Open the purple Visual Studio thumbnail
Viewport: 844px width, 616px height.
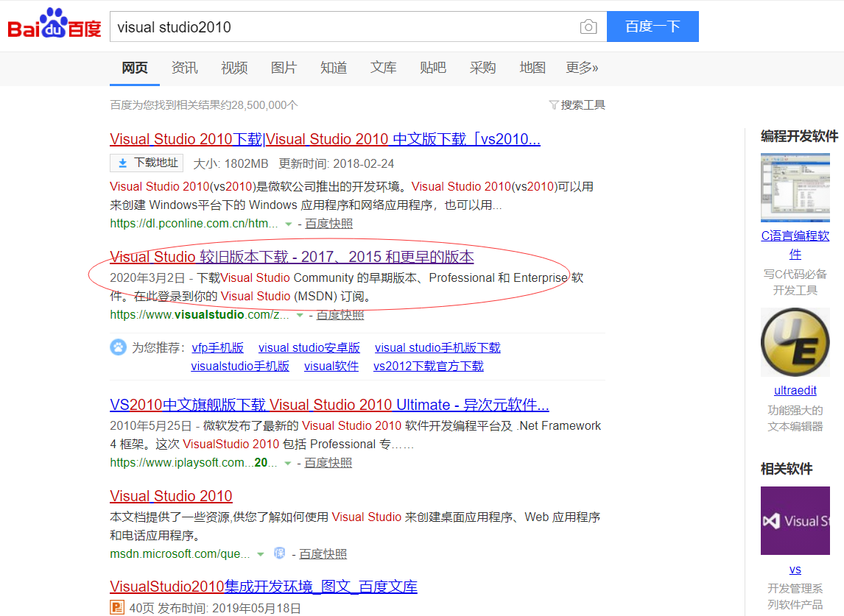pyautogui.click(x=795, y=520)
